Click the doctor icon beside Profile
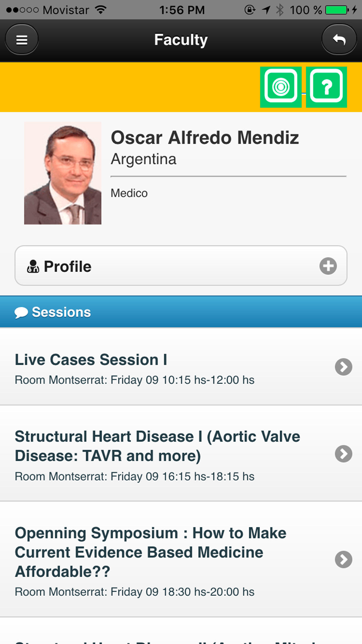Viewport: 362px width, 644px height. [x=33, y=266]
